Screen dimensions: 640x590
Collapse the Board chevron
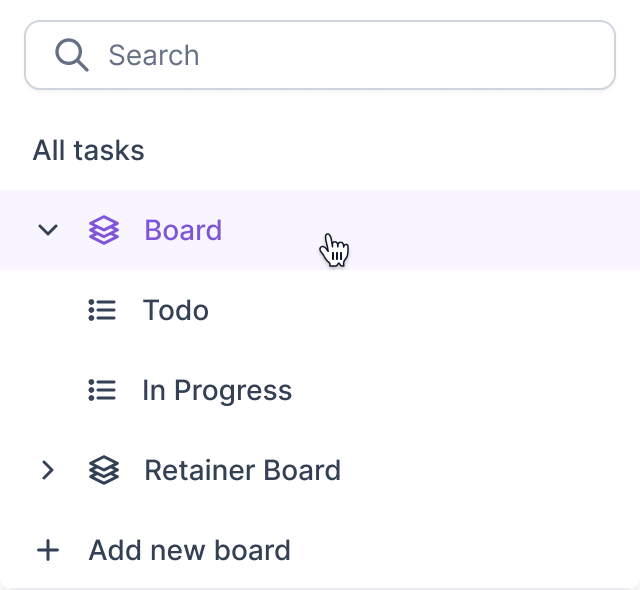(48, 230)
